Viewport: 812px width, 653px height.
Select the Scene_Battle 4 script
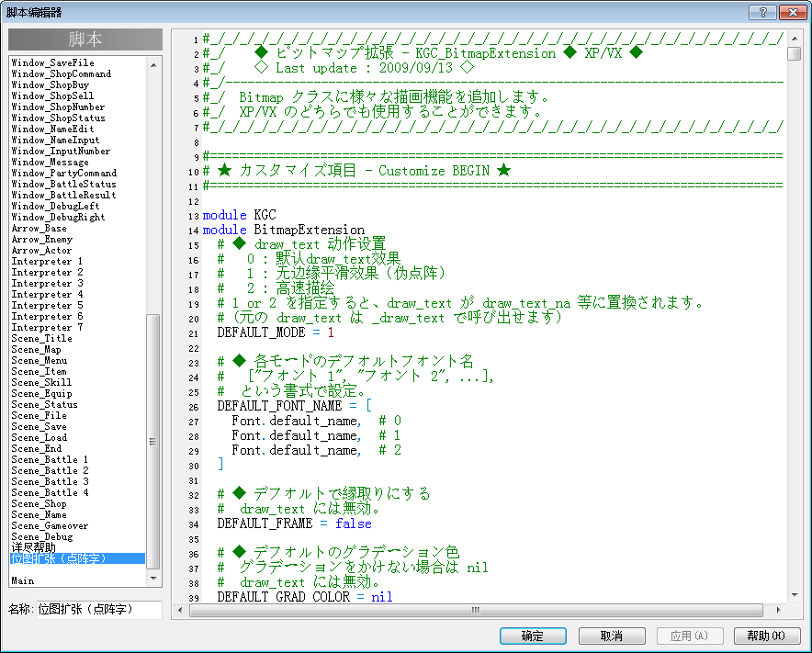[50, 492]
